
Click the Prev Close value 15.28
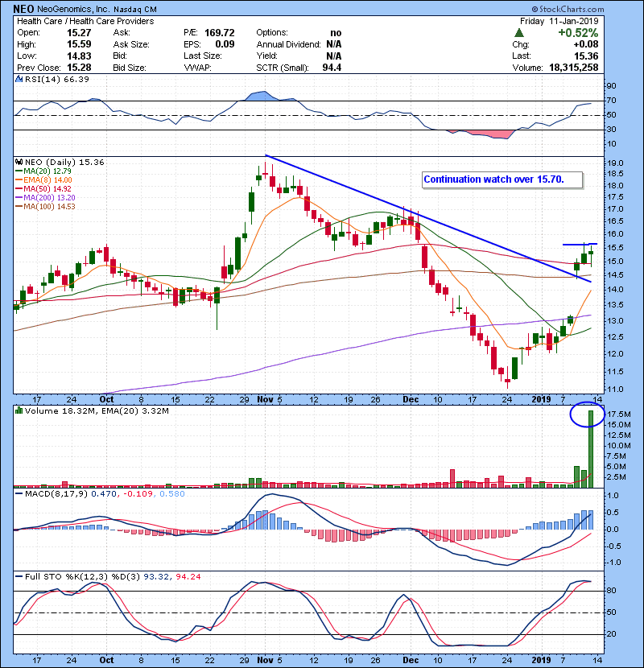[x=79, y=68]
